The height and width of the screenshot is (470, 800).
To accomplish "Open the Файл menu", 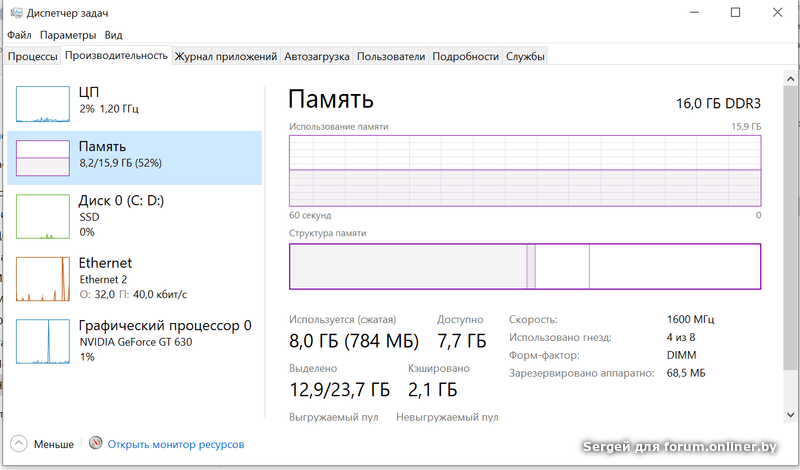I will (19, 35).
